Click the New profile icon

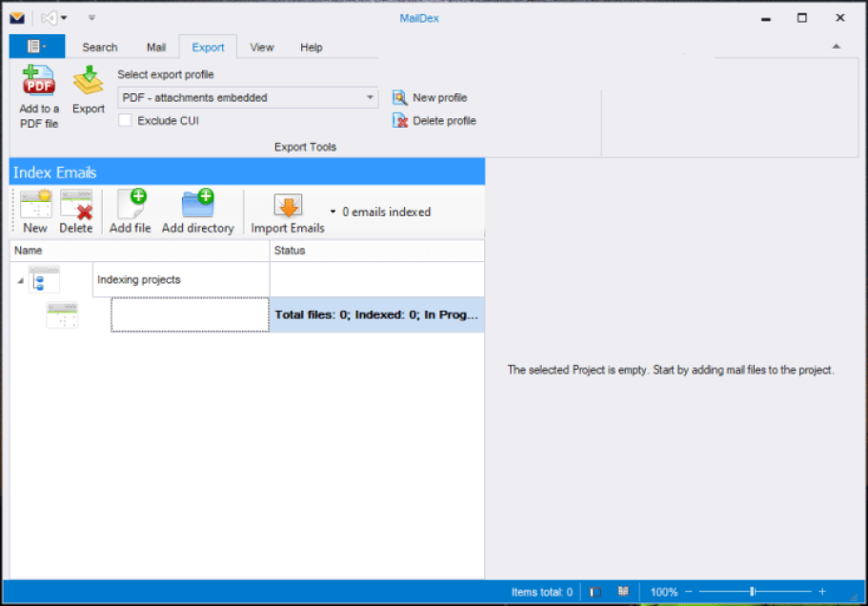(x=399, y=98)
